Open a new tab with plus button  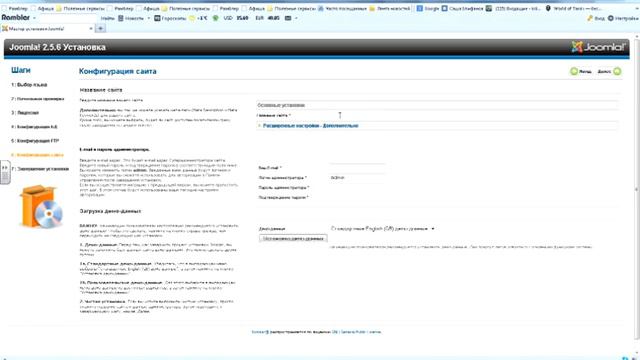click(x=100, y=29)
